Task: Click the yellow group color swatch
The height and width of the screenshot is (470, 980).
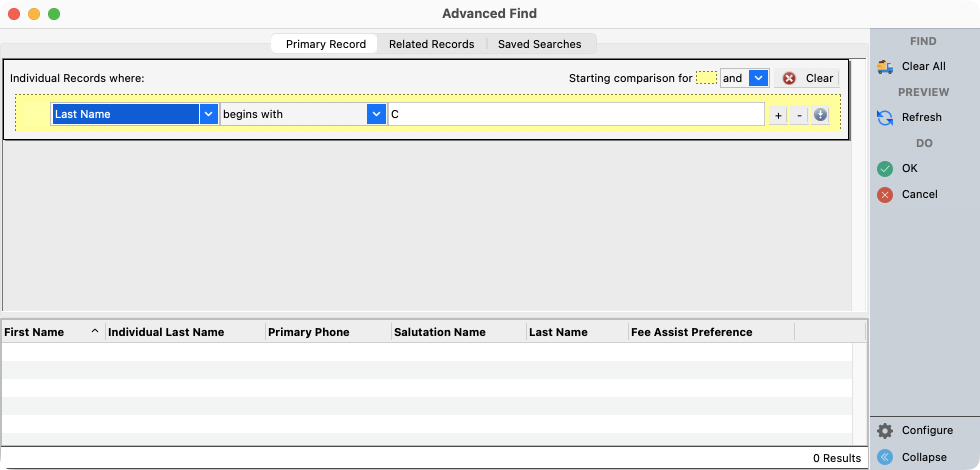Action: 706,77
